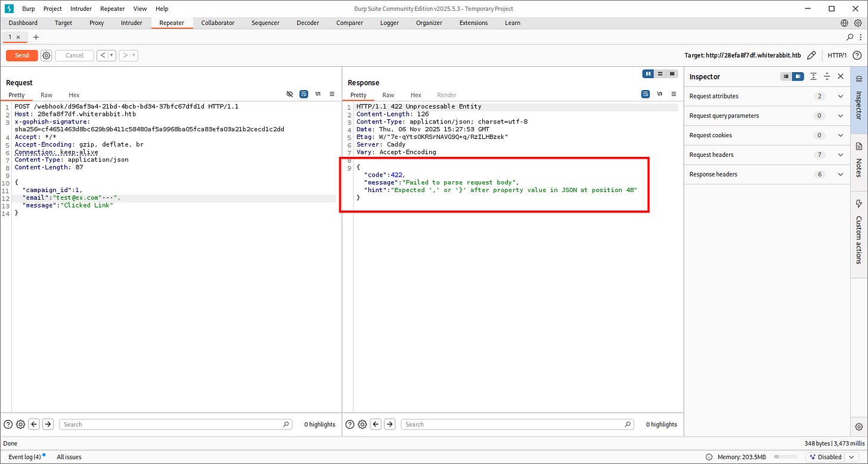Expand the Response headers section
868x464 pixels.
(841, 174)
